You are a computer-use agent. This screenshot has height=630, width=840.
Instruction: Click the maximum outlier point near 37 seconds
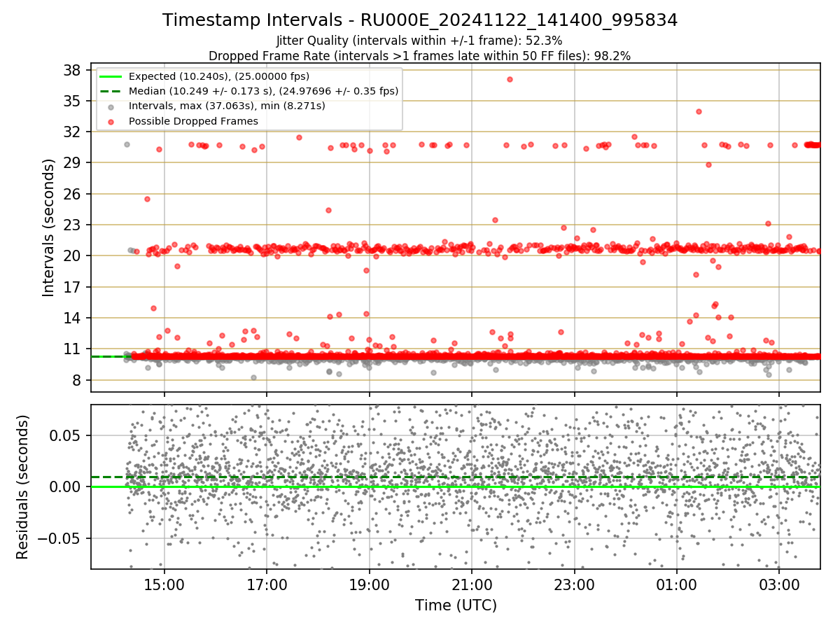510,79
